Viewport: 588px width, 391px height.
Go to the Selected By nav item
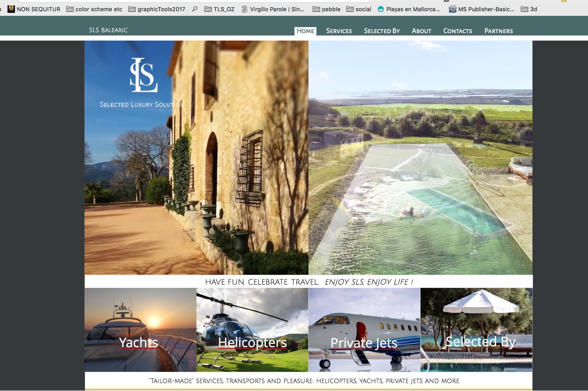point(382,31)
